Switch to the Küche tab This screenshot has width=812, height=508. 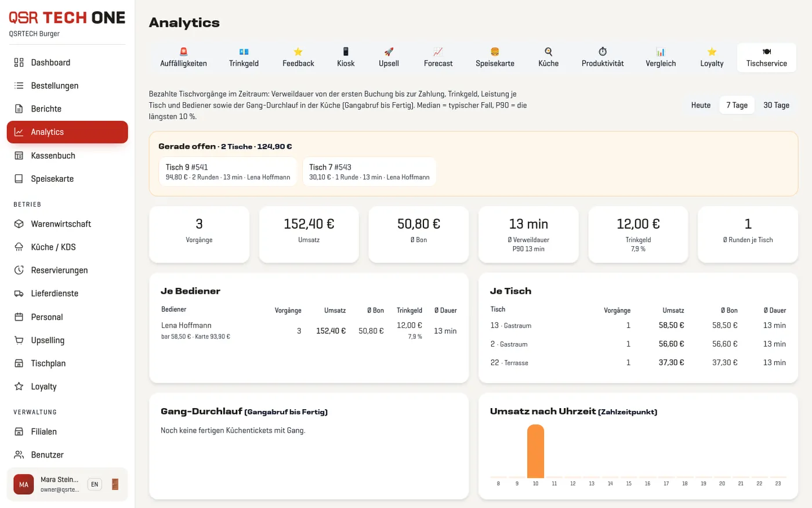(548, 57)
